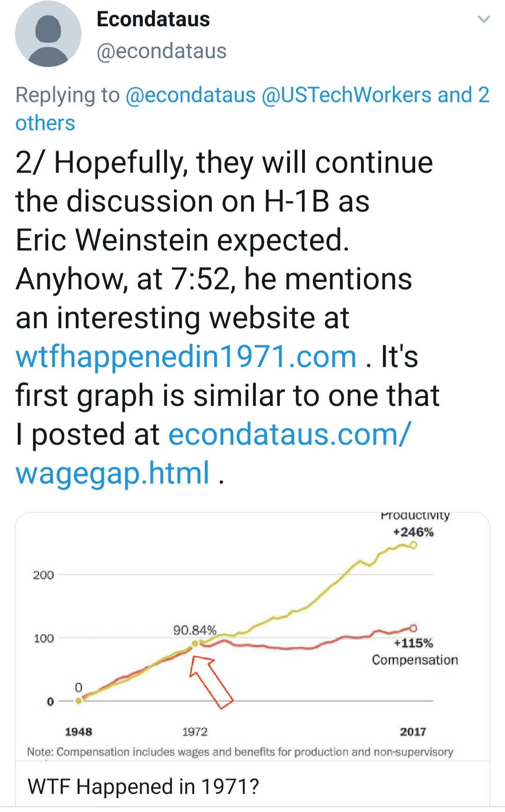Click the yellow Productivity line endpoint marker
Screen dimensions: 505x812
413,545
